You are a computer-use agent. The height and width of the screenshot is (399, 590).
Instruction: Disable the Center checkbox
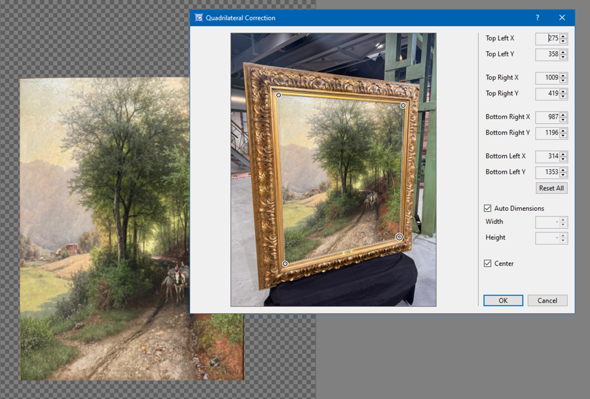click(x=487, y=263)
